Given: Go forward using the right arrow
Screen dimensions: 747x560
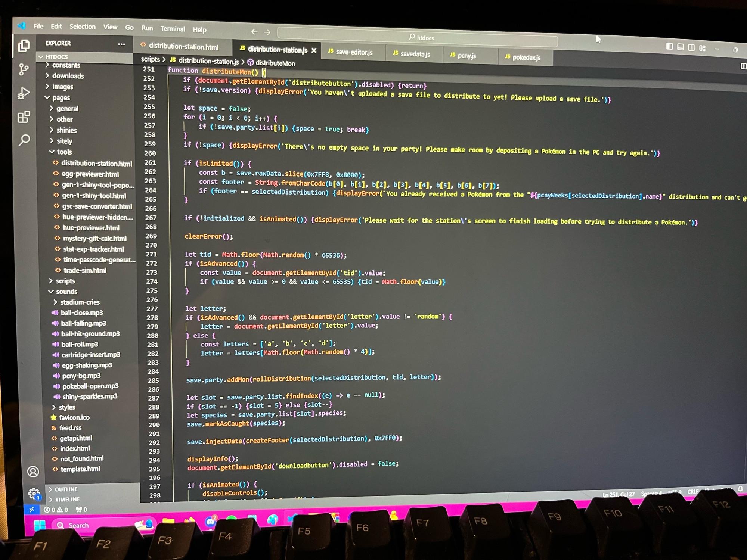Looking at the screenshot, I should click(x=267, y=32).
